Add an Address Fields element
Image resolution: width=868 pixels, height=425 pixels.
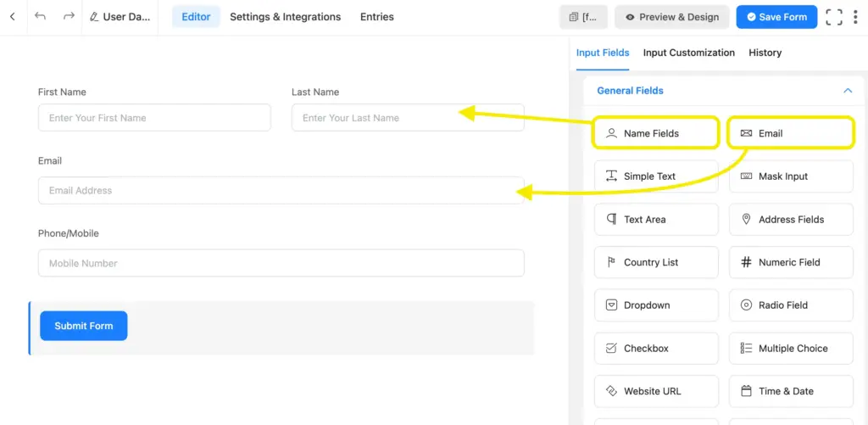click(791, 220)
